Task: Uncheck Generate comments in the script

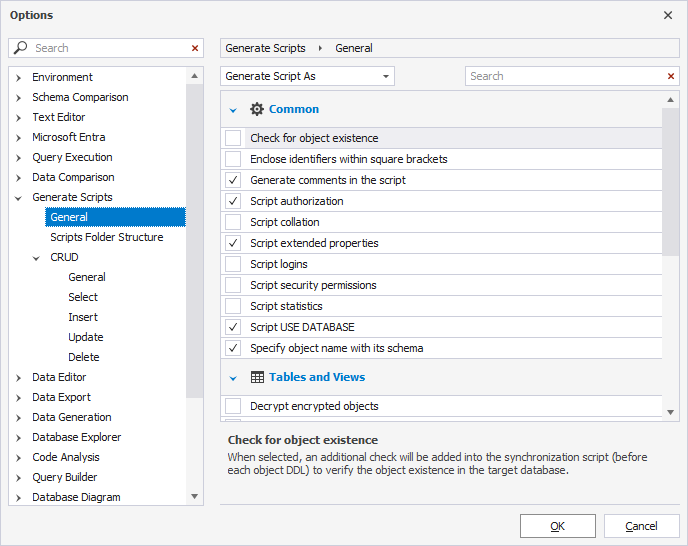Action: click(233, 180)
